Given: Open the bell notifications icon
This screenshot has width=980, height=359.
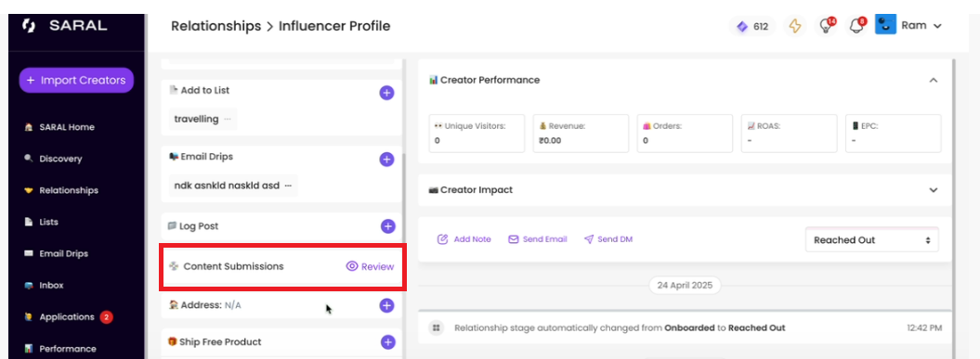Looking at the screenshot, I should click(x=855, y=26).
